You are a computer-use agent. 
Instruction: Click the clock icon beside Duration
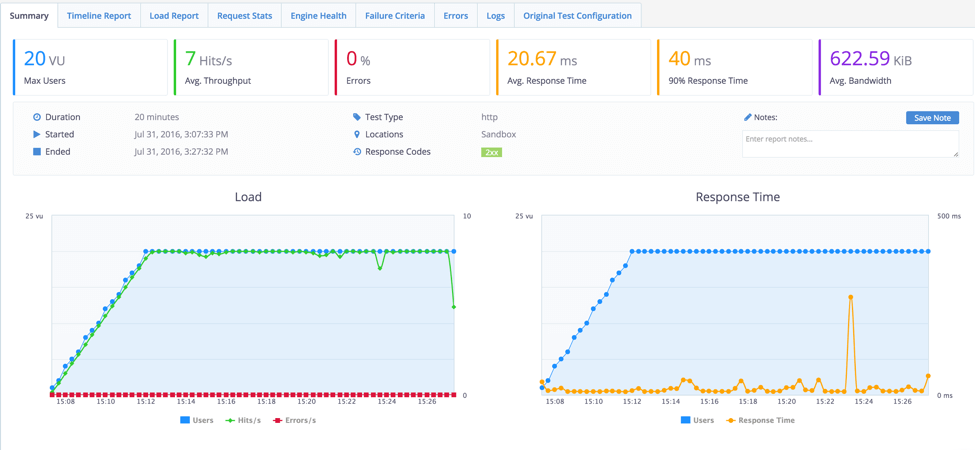coord(37,117)
